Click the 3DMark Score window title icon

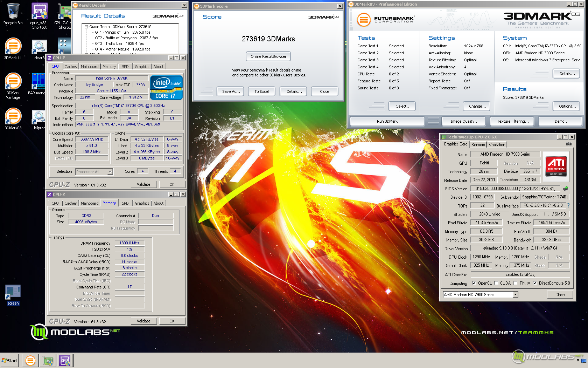(197, 6)
